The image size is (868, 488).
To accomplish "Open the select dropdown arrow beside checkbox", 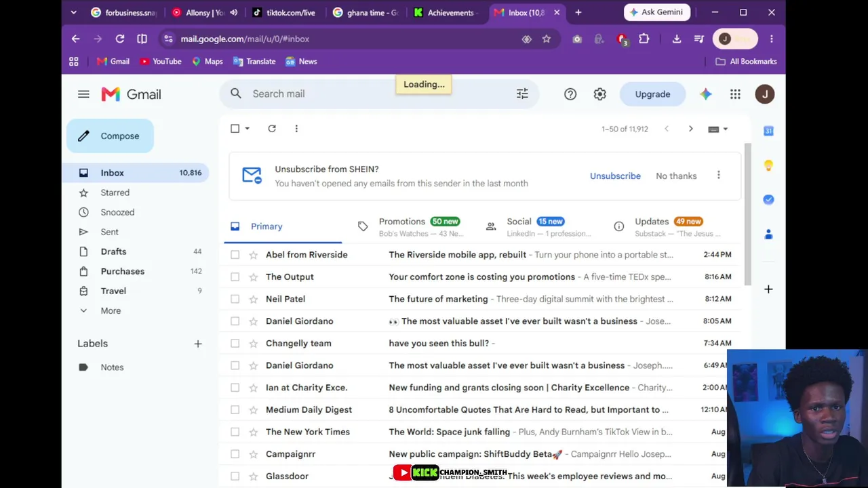I will pos(247,128).
